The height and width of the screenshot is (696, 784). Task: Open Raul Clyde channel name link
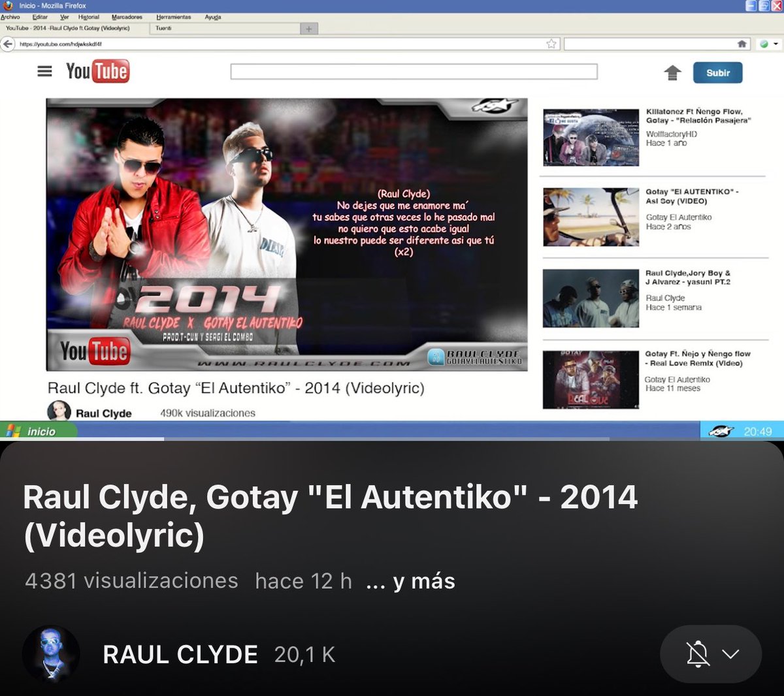tap(104, 413)
